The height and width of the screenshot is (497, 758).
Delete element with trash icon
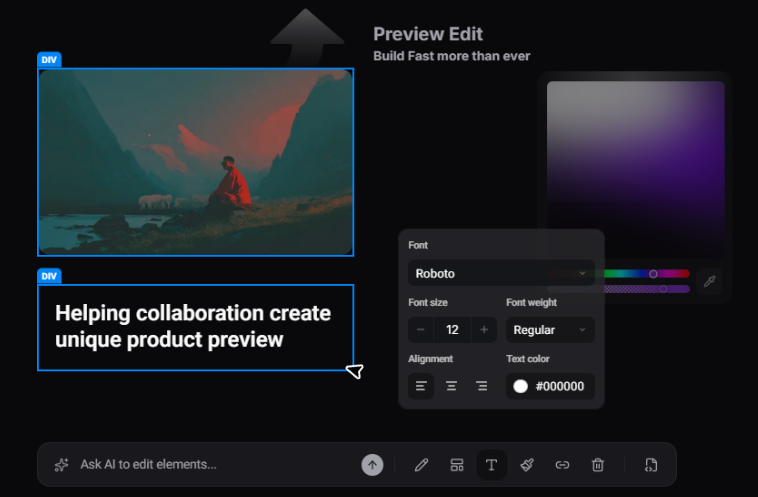tap(598, 465)
